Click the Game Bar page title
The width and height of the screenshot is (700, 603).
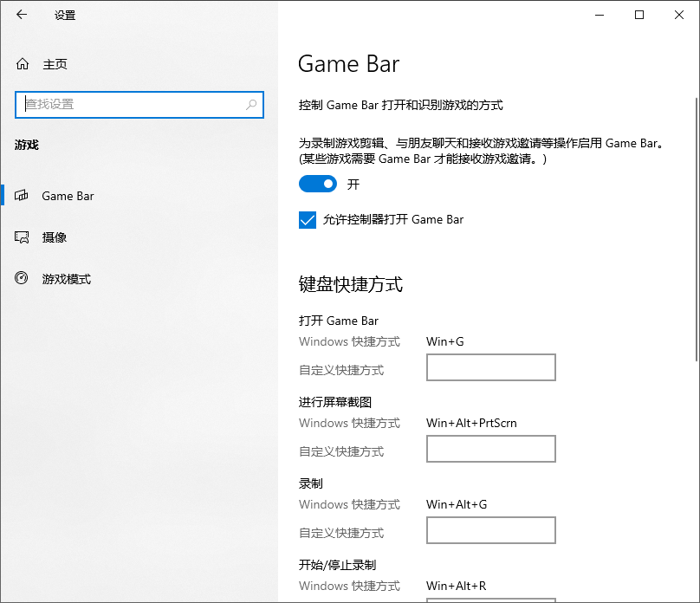coord(348,64)
